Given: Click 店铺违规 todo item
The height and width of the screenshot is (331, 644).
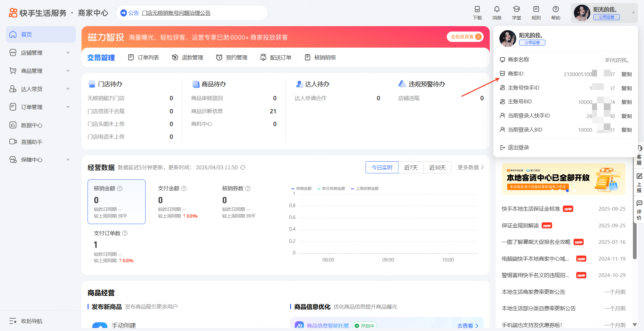Looking at the screenshot, I should click(409, 98).
